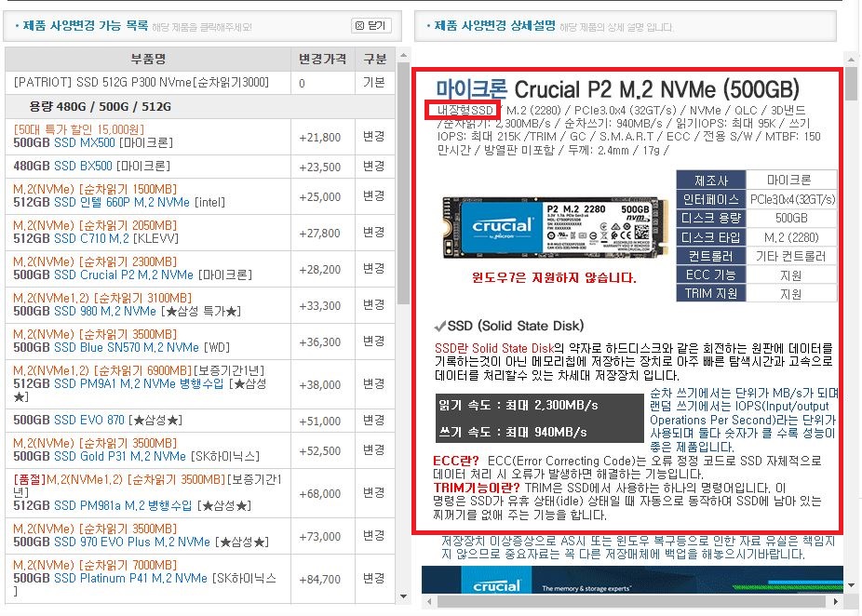Click the 용량 480G / 500G / 512G group header

click(200, 107)
